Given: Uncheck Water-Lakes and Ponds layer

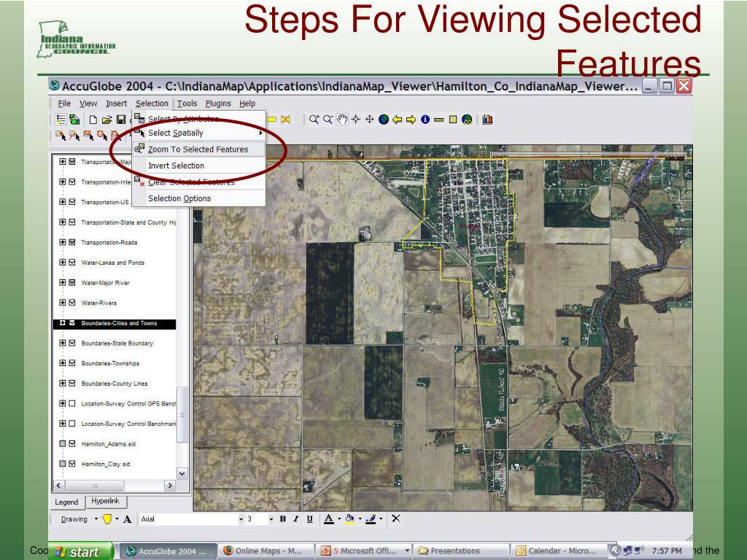Looking at the screenshot, I should 72,262.
